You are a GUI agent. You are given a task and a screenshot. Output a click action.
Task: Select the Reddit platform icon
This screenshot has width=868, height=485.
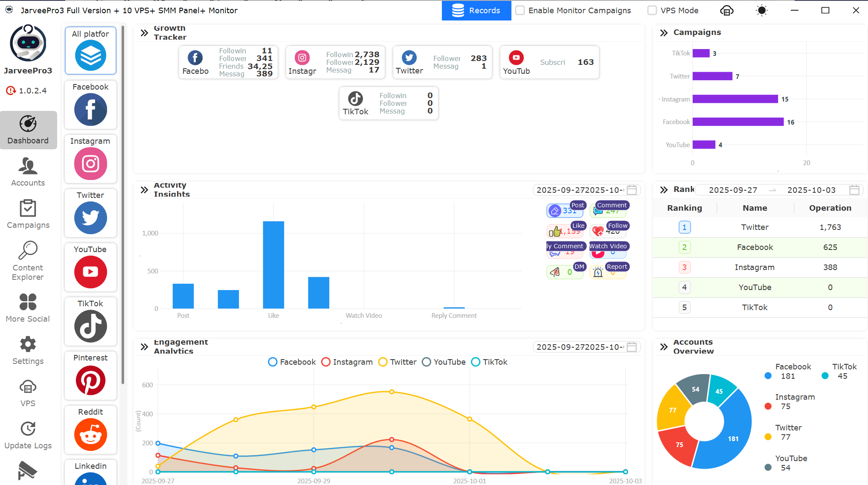(x=90, y=434)
